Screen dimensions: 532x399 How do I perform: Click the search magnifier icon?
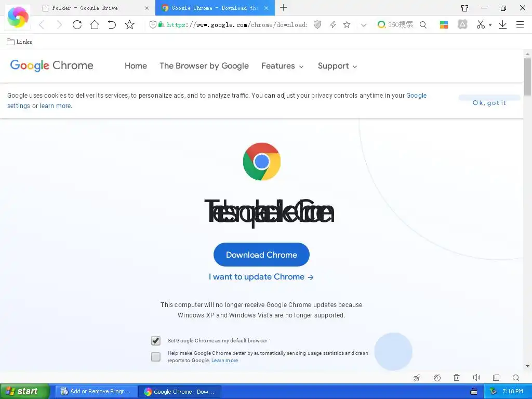(x=423, y=25)
